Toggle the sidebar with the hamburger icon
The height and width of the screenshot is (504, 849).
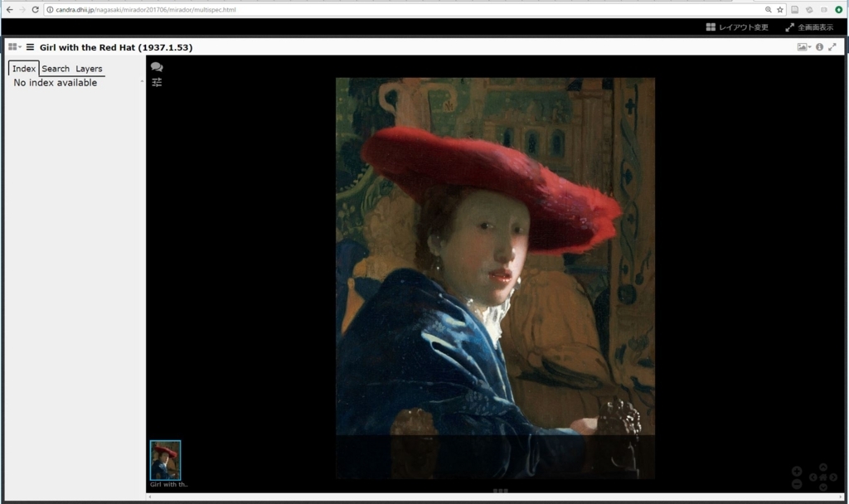coord(31,47)
